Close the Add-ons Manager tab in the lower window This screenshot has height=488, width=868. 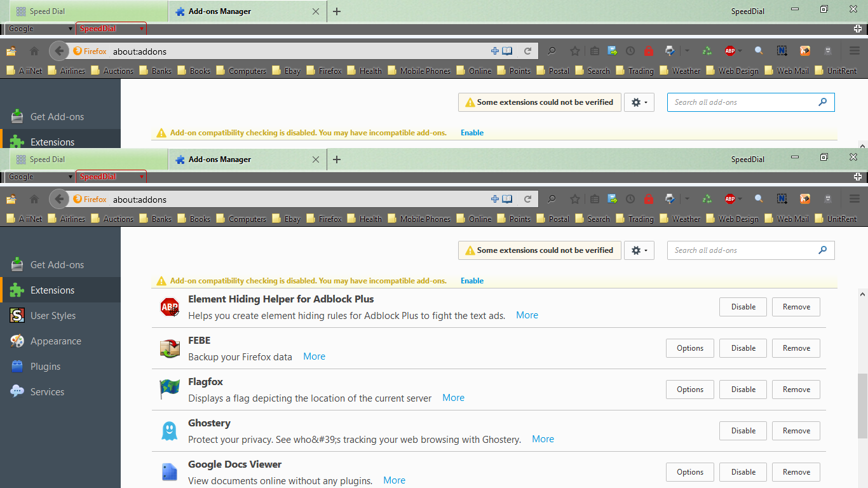point(316,159)
